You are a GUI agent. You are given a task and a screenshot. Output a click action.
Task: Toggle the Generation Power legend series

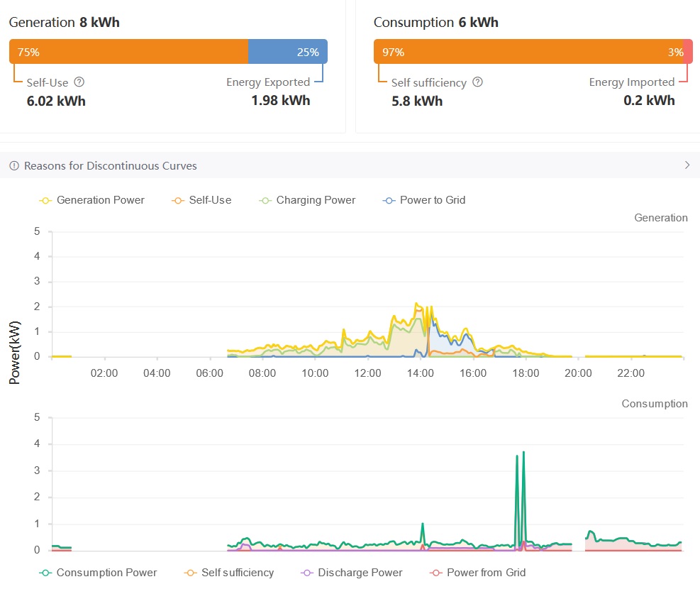pos(92,200)
